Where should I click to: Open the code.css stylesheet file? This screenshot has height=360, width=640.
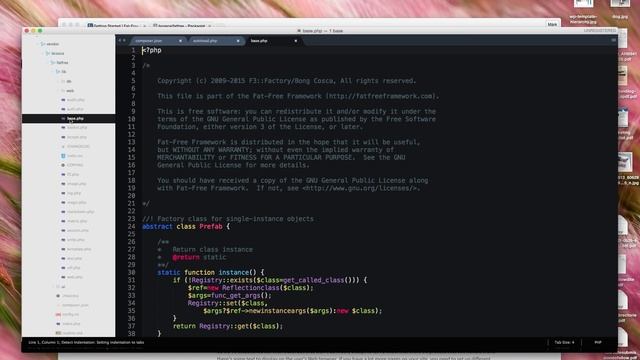(75, 156)
